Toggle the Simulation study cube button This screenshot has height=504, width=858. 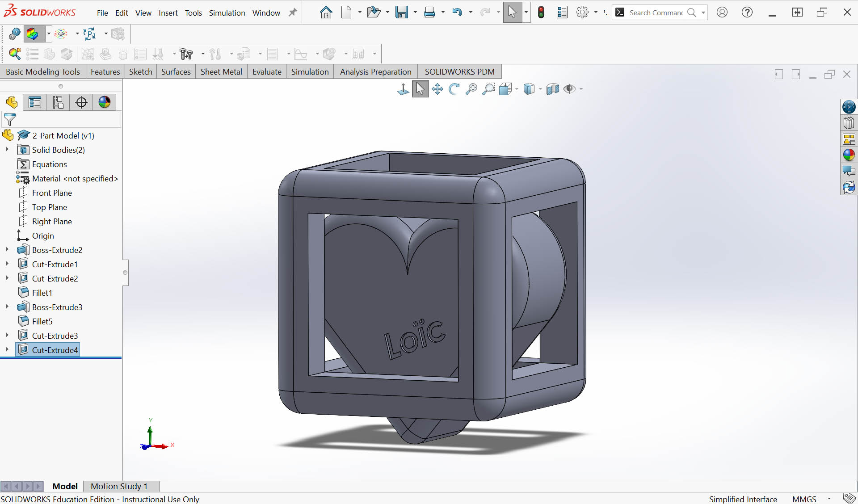click(33, 34)
